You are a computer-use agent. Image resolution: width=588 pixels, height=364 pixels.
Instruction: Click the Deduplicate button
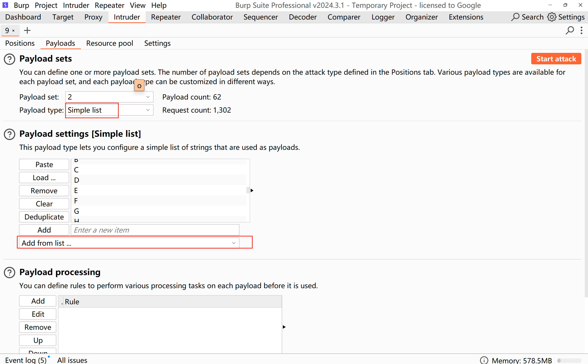[44, 217]
